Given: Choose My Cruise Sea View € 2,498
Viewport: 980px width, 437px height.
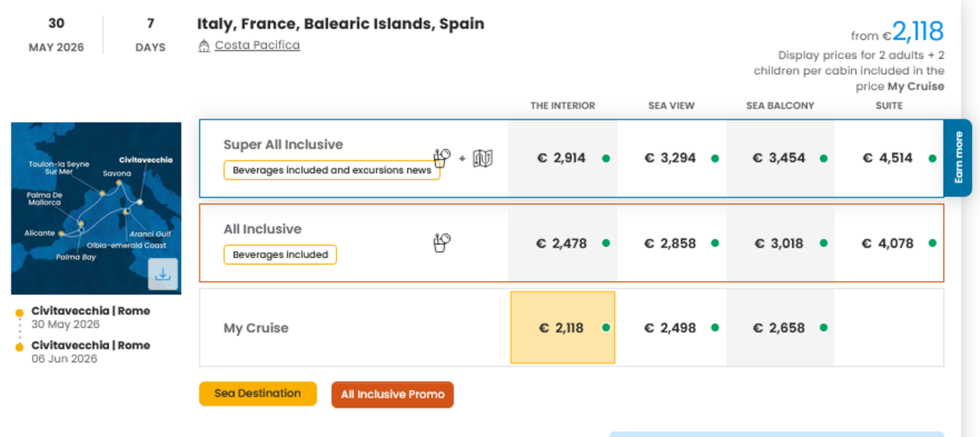Looking at the screenshot, I should (x=671, y=328).
